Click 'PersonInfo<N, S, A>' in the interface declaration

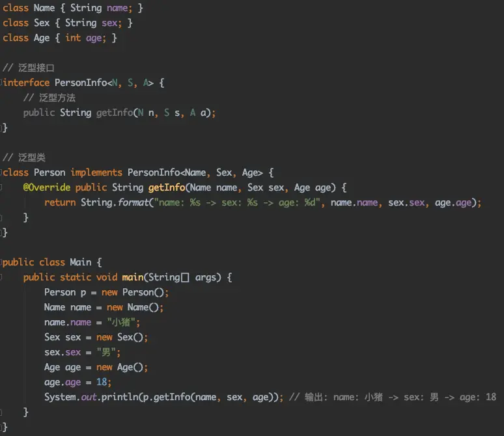pyautogui.click(x=104, y=83)
